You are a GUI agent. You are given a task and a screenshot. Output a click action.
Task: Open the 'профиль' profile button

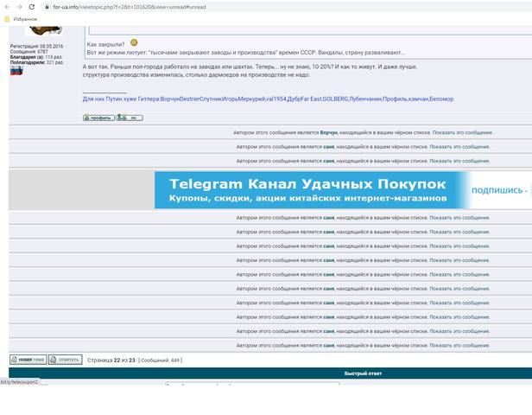[x=98, y=118]
